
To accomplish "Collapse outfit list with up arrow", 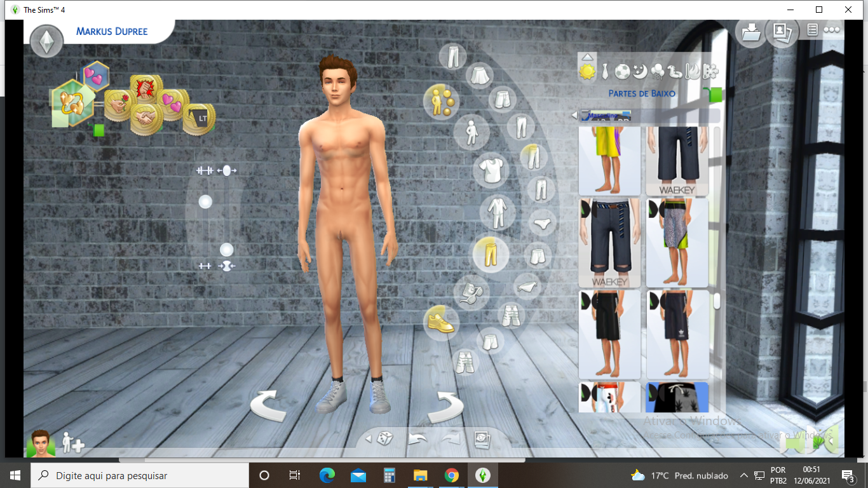I will coord(588,57).
